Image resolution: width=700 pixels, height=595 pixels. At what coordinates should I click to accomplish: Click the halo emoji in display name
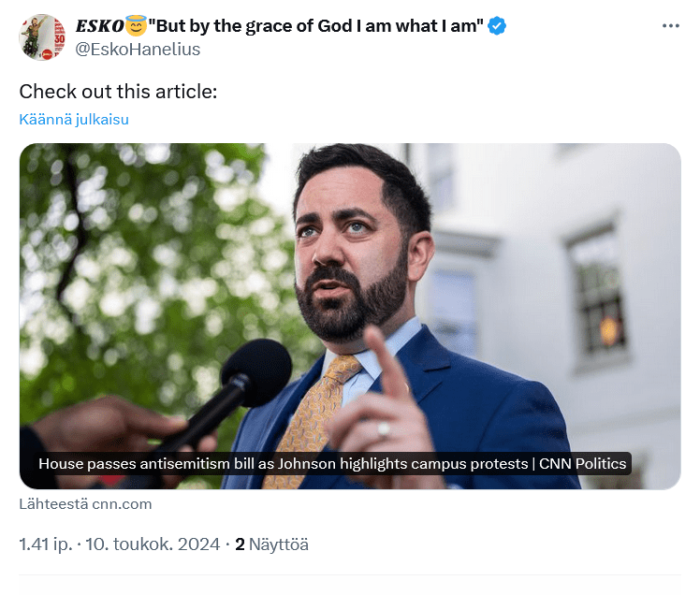coord(137,26)
